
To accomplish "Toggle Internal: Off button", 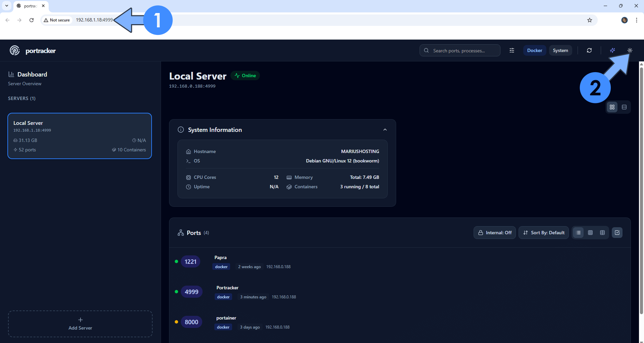I will 495,233.
